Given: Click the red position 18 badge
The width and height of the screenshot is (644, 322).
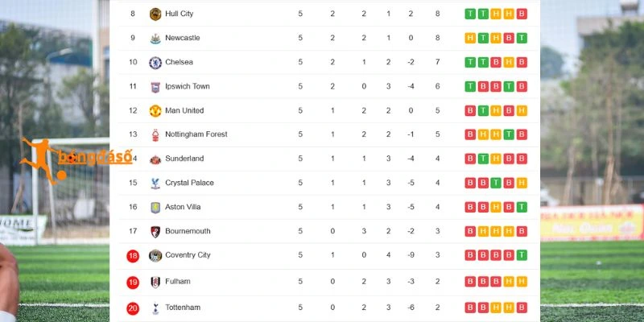Looking at the screenshot, I should tap(133, 256).
